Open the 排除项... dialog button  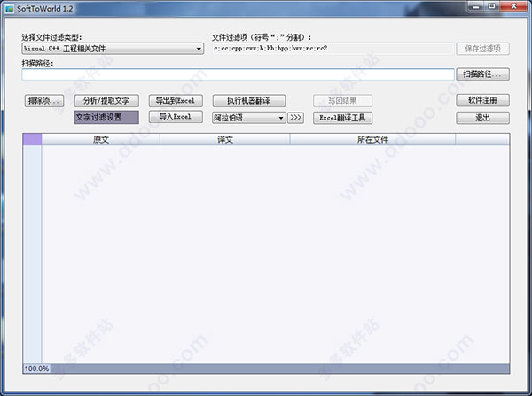[x=44, y=101]
